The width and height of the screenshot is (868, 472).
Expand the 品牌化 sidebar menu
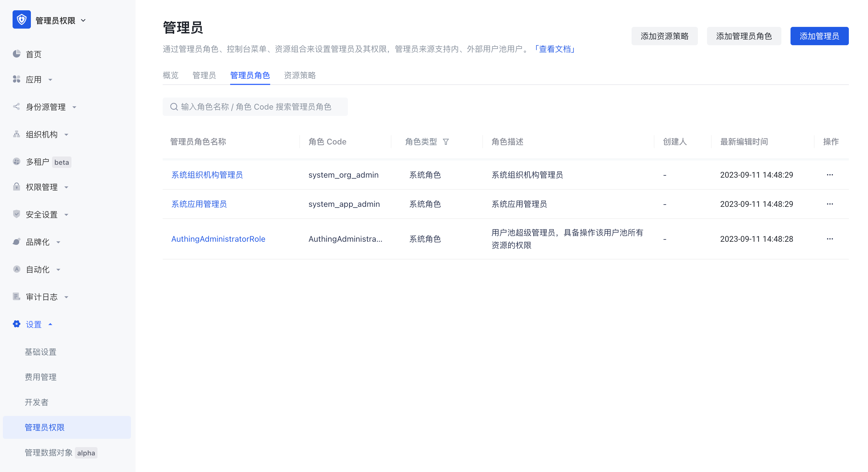coord(38,242)
